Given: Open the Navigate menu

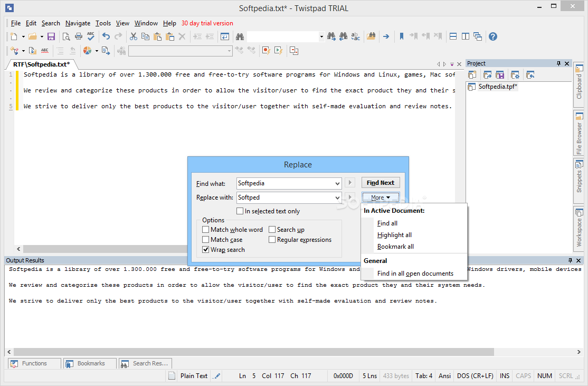Looking at the screenshot, I should [78, 23].
